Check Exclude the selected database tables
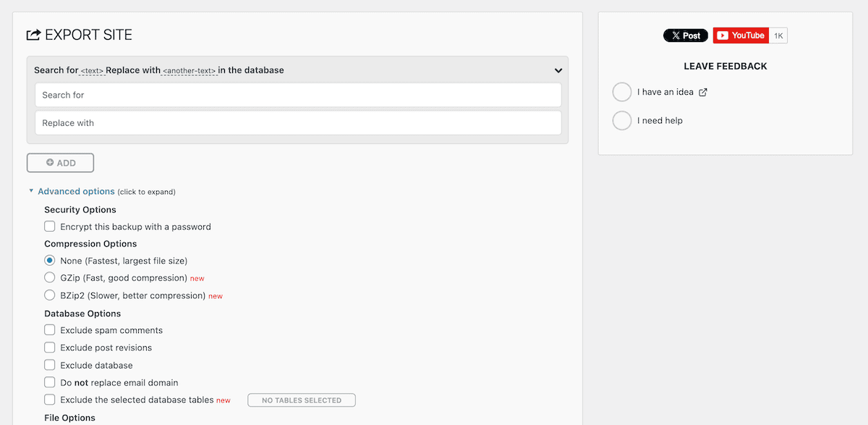868x425 pixels. pos(50,400)
